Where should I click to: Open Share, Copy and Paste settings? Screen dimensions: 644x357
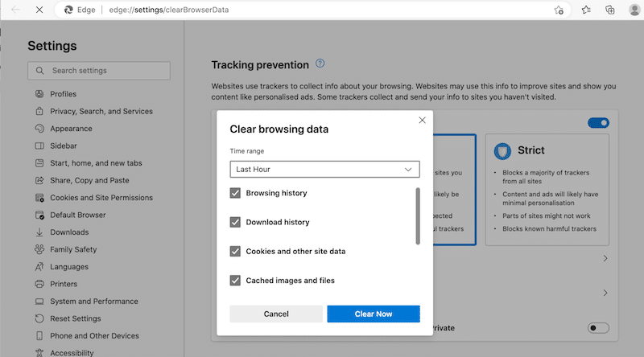coord(89,180)
